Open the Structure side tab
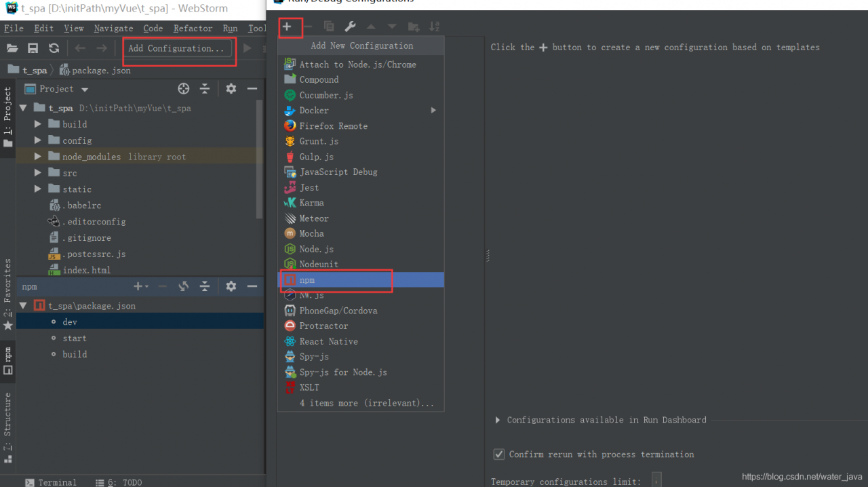The image size is (868, 487). pos(8,429)
